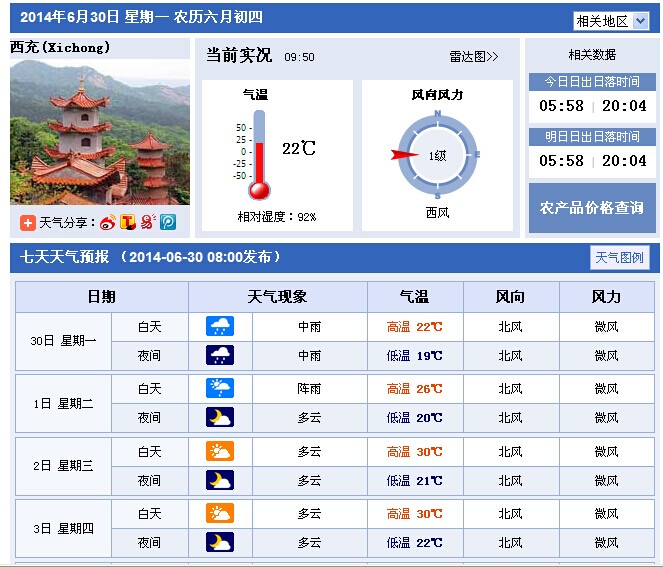Click Tuesday daytime shower icon
This screenshot has width=663, height=567.
pyautogui.click(x=220, y=388)
